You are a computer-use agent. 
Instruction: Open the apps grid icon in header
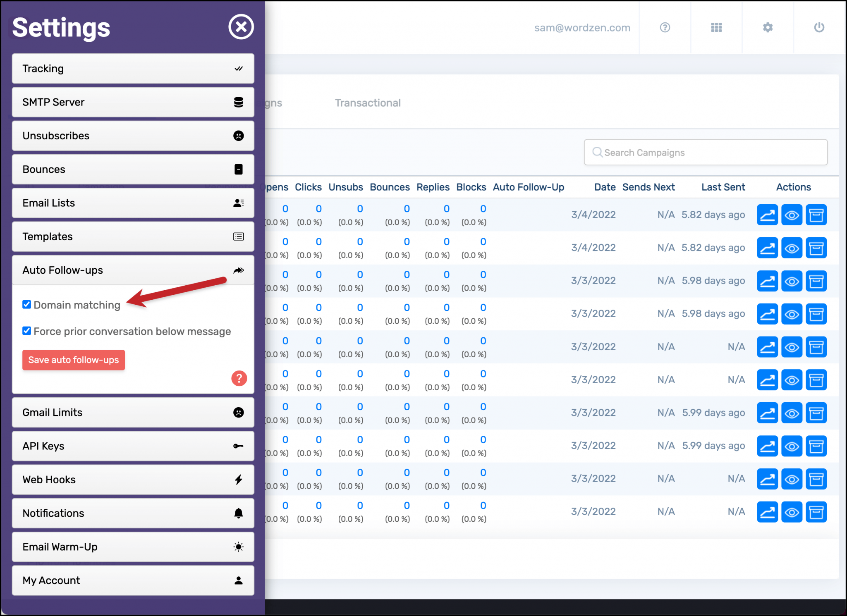716,28
